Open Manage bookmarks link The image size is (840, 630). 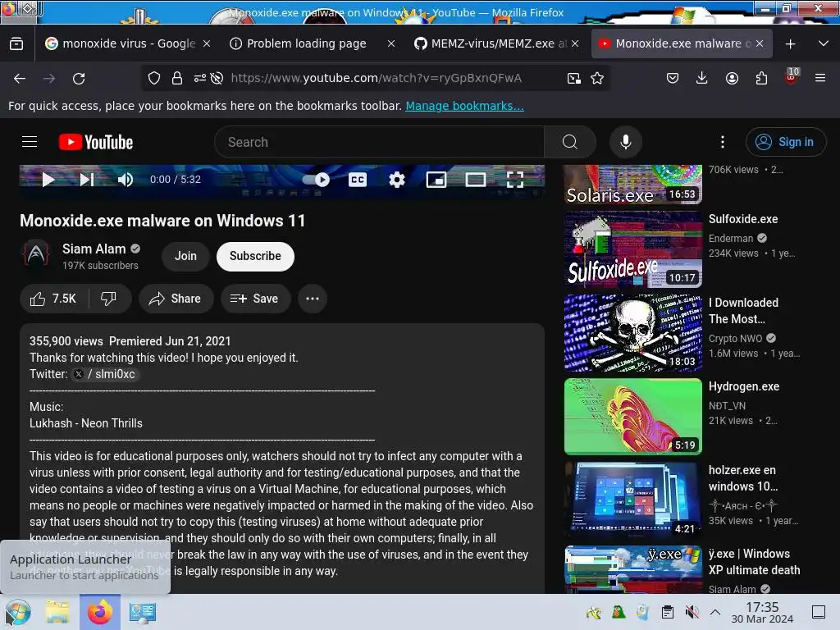click(464, 106)
